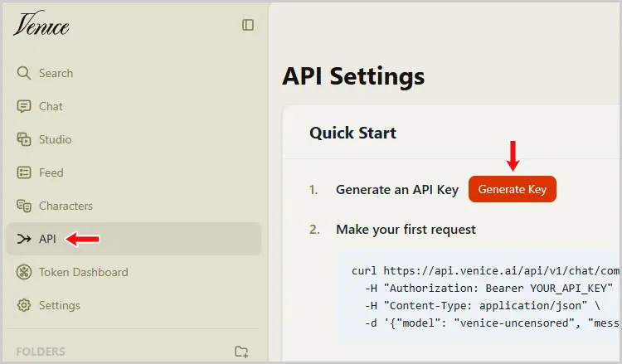Click the Feed list icon
This screenshot has width=622, height=364.
pyautogui.click(x=24, y=172)
